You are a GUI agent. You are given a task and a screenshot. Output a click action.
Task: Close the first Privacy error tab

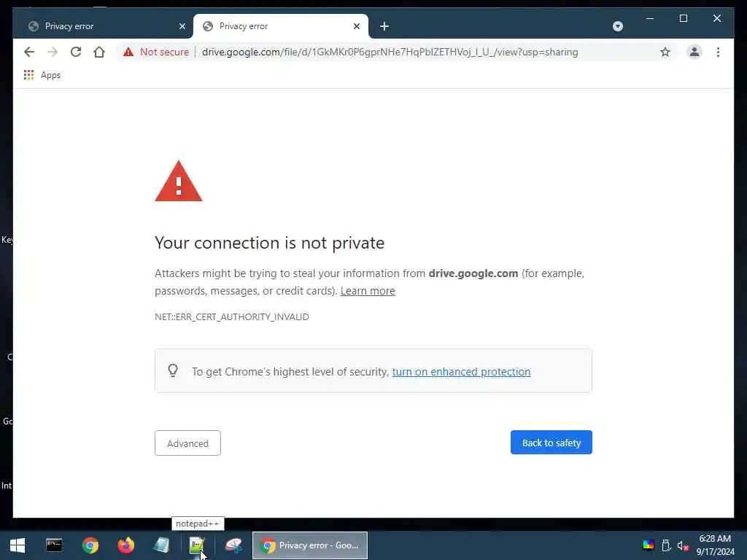point(182,26)
